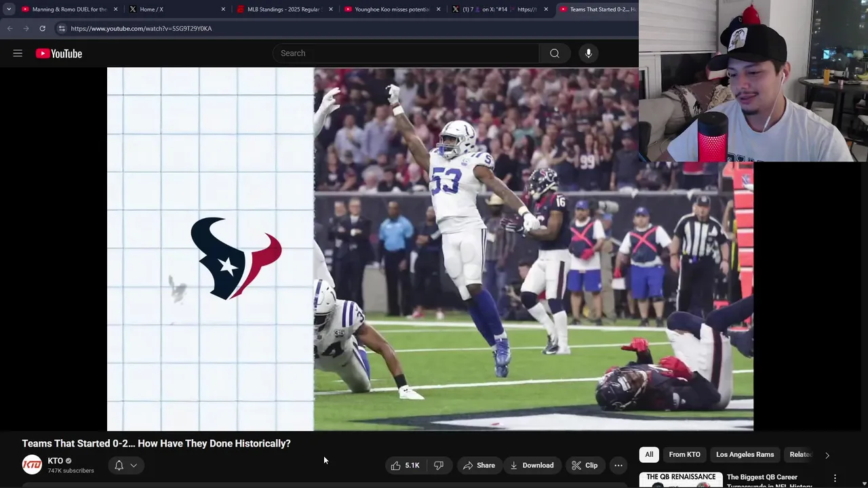Run search with magnifying glass button
Viewport: 868px width, 488px height.
pos(555,54)
